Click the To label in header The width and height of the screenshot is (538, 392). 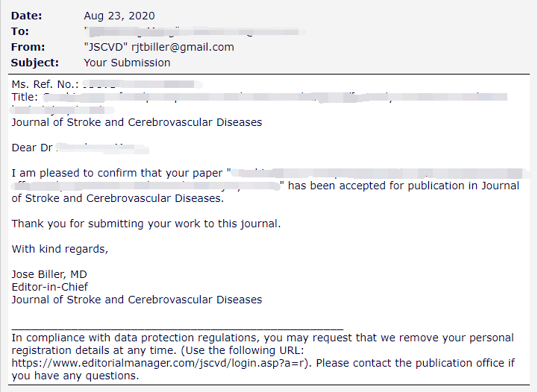point(20,31)
